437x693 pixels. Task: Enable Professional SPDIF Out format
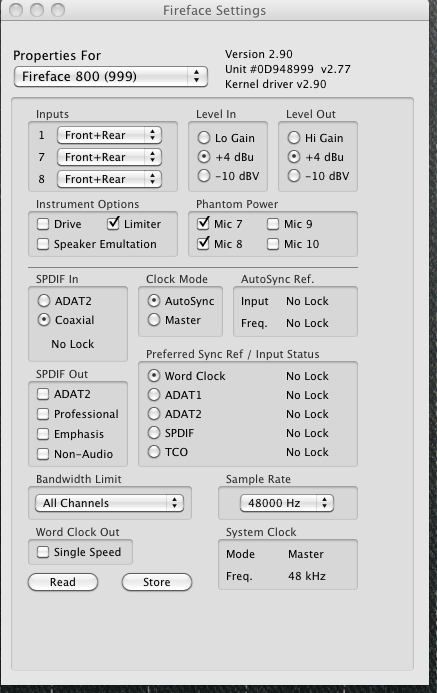point(43,414)
